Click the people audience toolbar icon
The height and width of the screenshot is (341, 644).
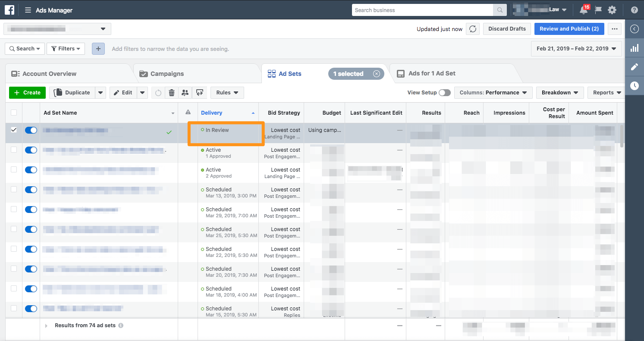click(185, 93)
